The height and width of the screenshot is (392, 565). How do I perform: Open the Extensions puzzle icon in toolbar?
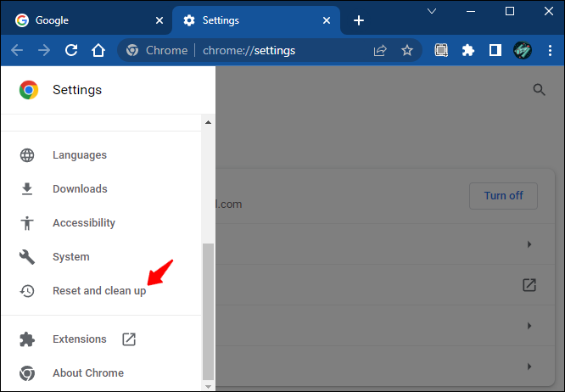point(468,50)
